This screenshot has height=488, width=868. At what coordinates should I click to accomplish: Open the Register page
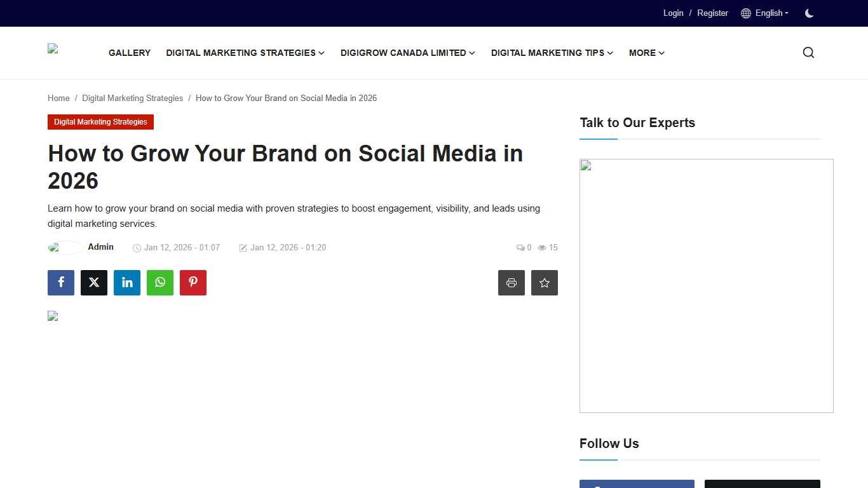click(x=712, y=13)
